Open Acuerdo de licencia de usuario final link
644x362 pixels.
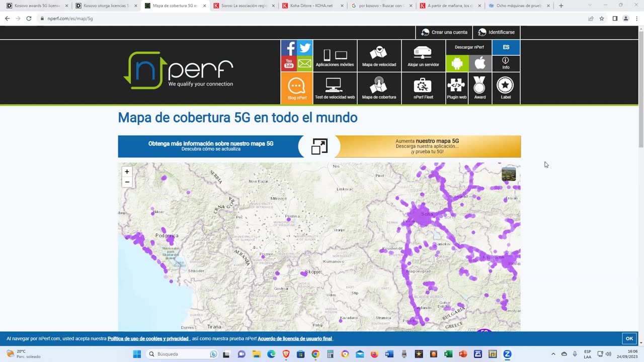295,339
